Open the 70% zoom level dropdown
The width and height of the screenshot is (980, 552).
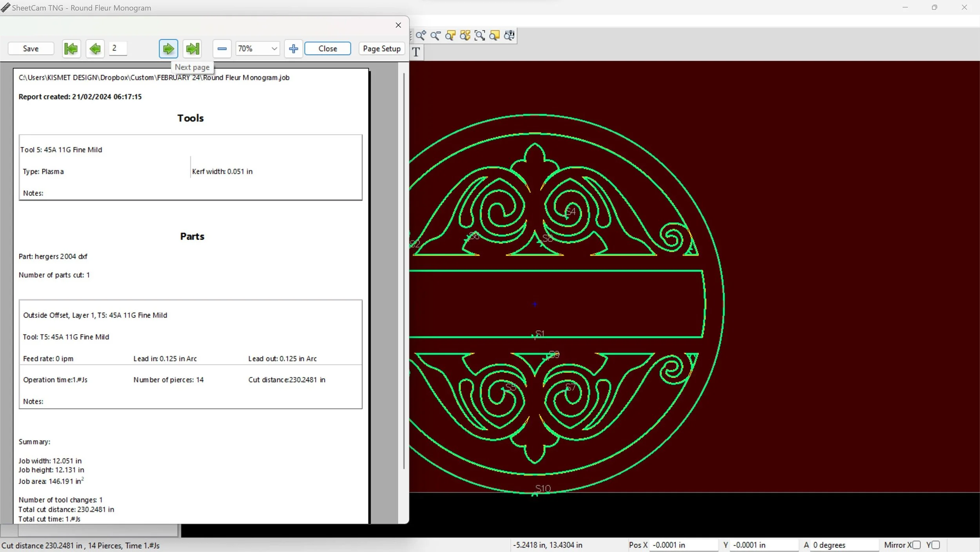(274, 49)
